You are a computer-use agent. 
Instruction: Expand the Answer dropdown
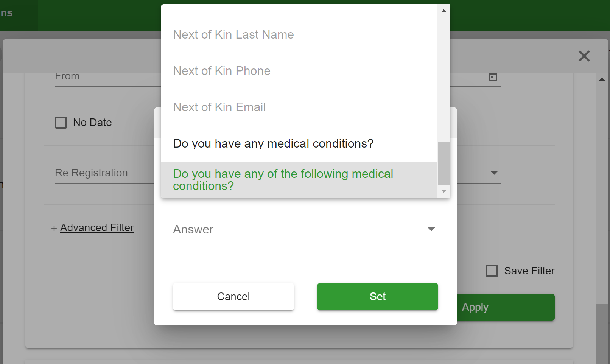305,229
